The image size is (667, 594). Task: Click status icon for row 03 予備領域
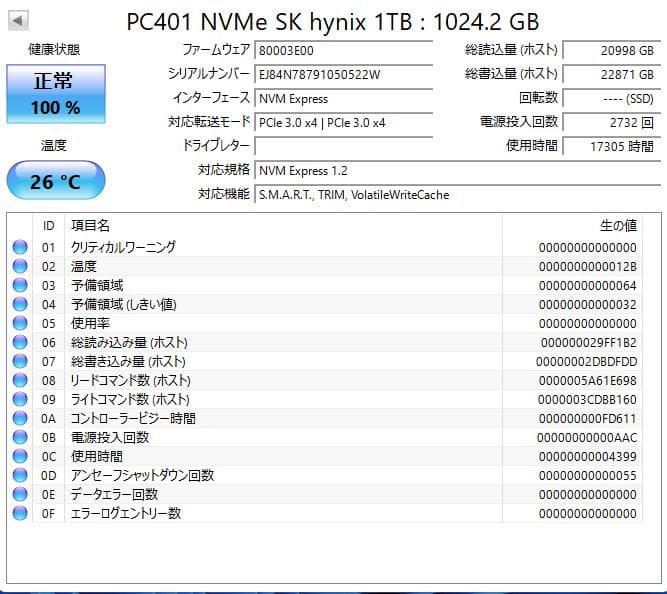20,285
